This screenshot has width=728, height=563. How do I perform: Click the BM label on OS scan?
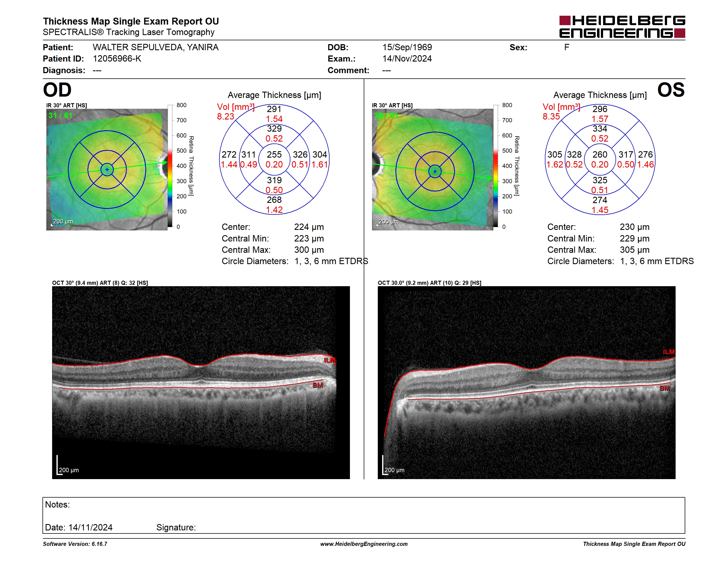click(665, 388)
